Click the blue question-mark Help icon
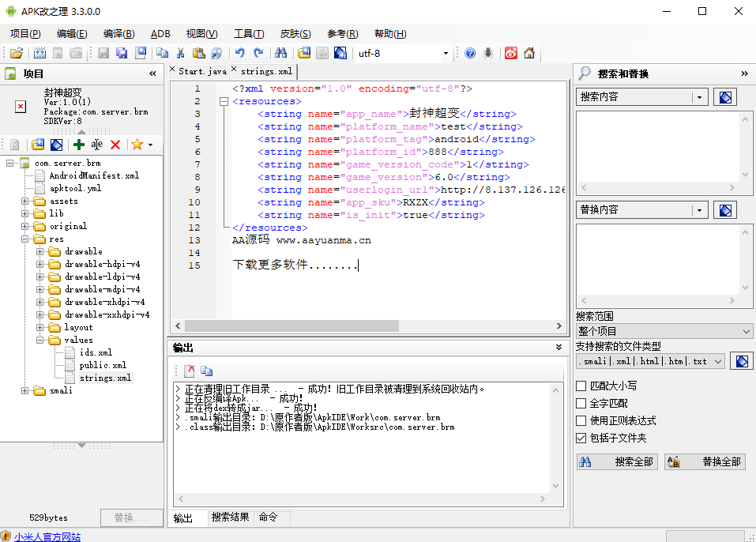 [470, 53]
